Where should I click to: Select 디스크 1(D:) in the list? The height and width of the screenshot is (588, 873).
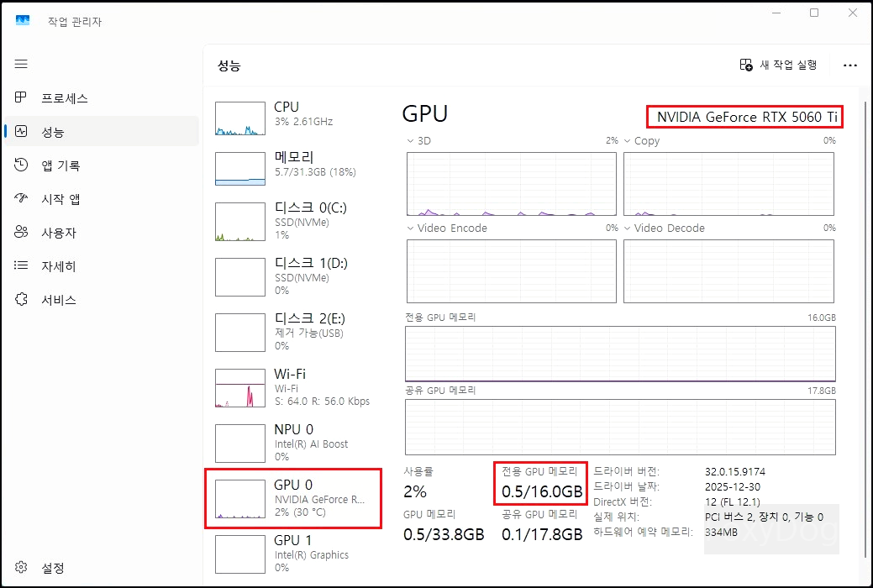[293, 276]
